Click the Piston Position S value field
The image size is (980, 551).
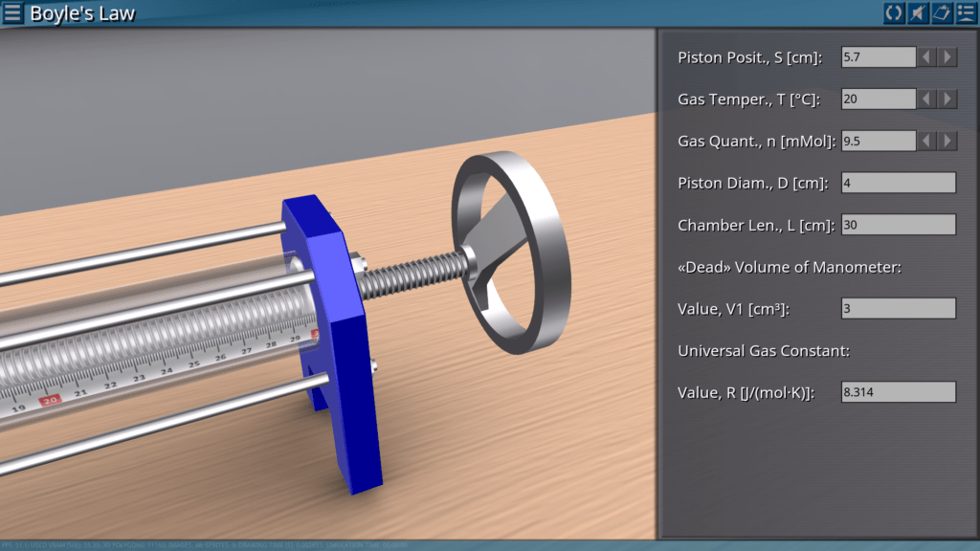879,57
